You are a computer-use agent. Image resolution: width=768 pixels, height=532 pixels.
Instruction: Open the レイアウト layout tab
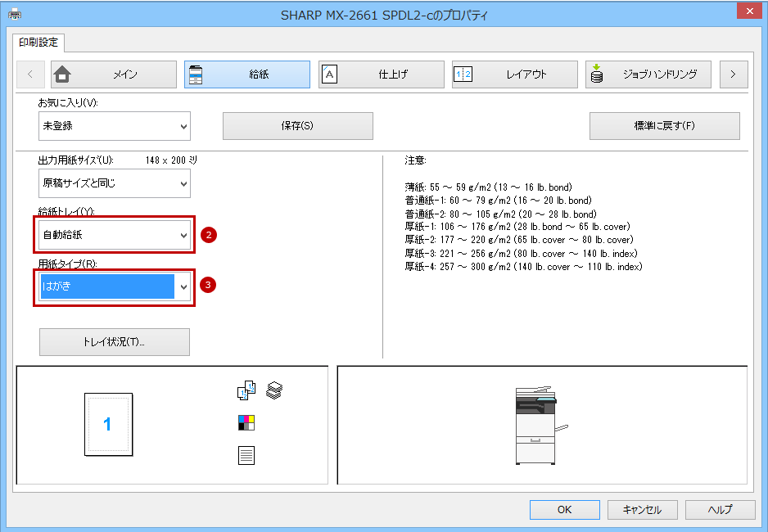(515, 74)
